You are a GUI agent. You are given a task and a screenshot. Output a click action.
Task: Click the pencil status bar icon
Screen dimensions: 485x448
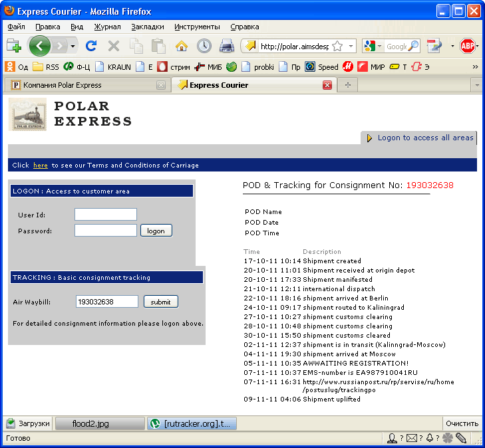[x=461, y=438]
